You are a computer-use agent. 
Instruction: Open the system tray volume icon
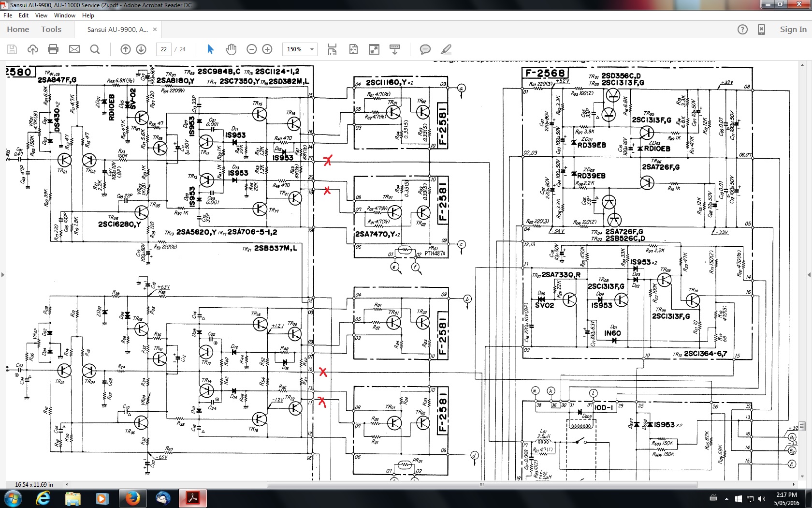[762, 499]
